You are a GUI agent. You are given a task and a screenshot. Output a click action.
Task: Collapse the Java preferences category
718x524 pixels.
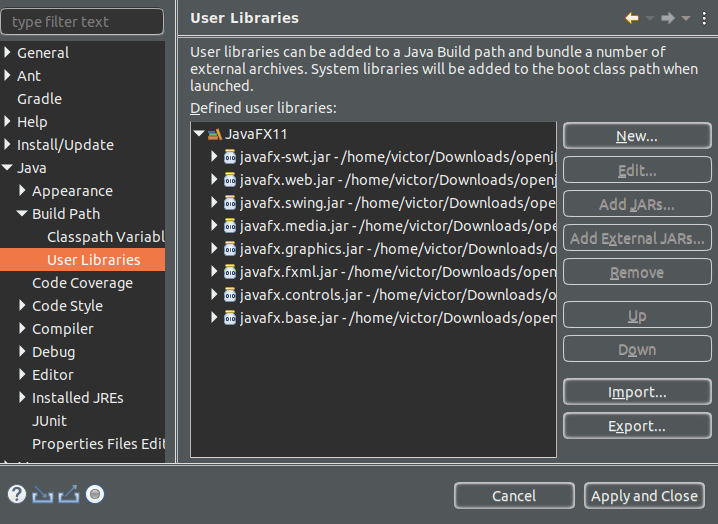tap(7, 168)
